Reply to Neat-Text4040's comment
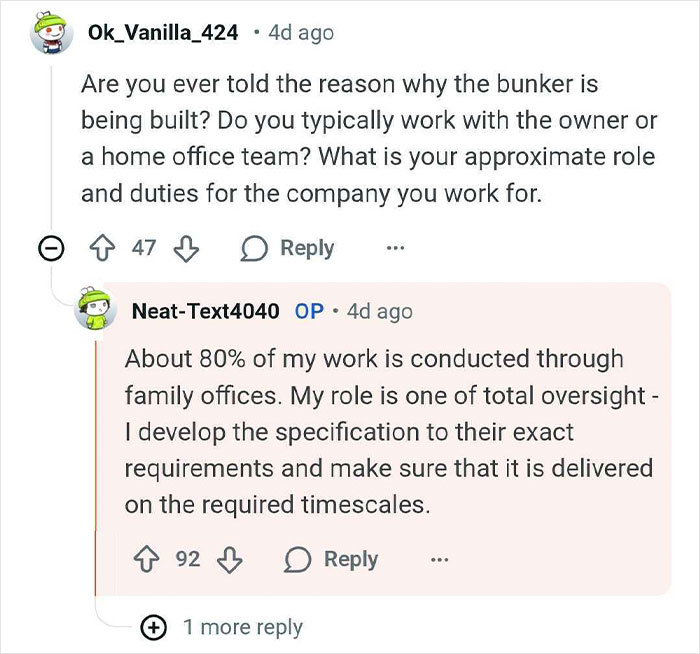 [350, 559]
